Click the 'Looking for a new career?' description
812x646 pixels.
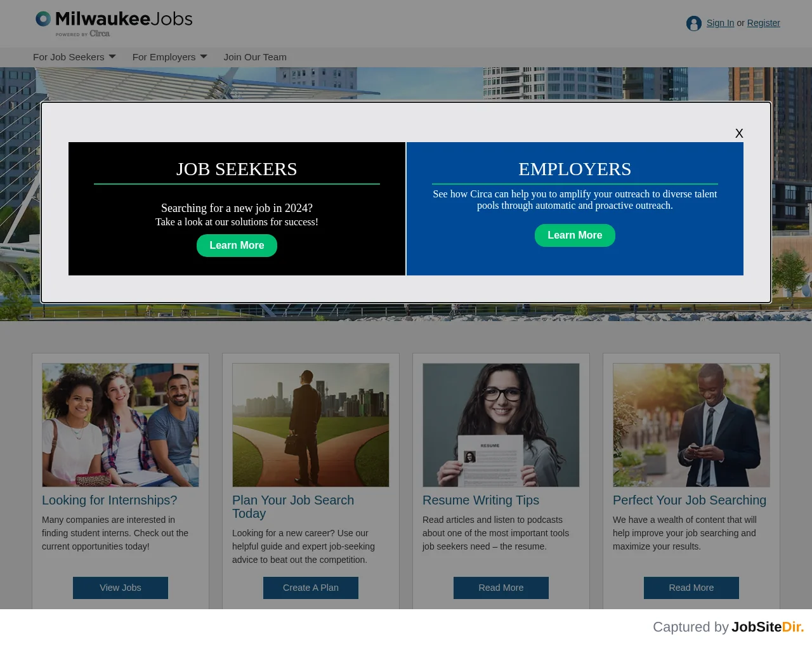(303, 546)
